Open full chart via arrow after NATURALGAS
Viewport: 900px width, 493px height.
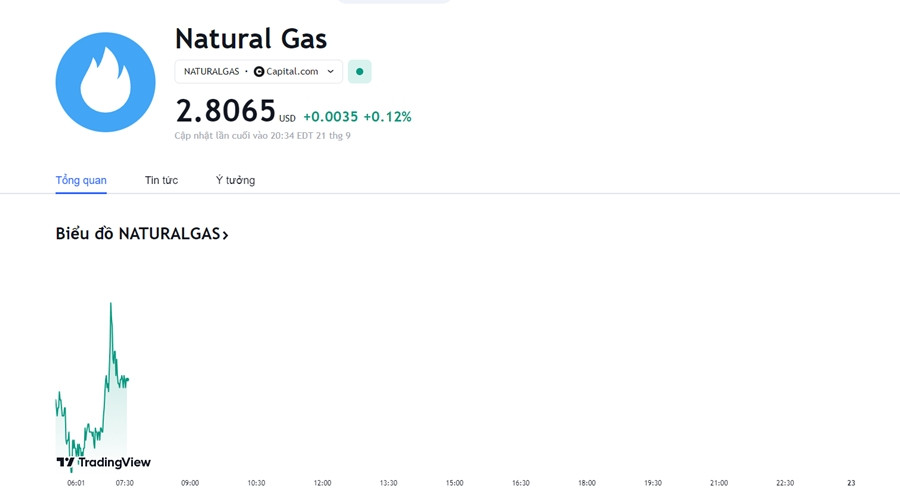click(x=225, y=235)
